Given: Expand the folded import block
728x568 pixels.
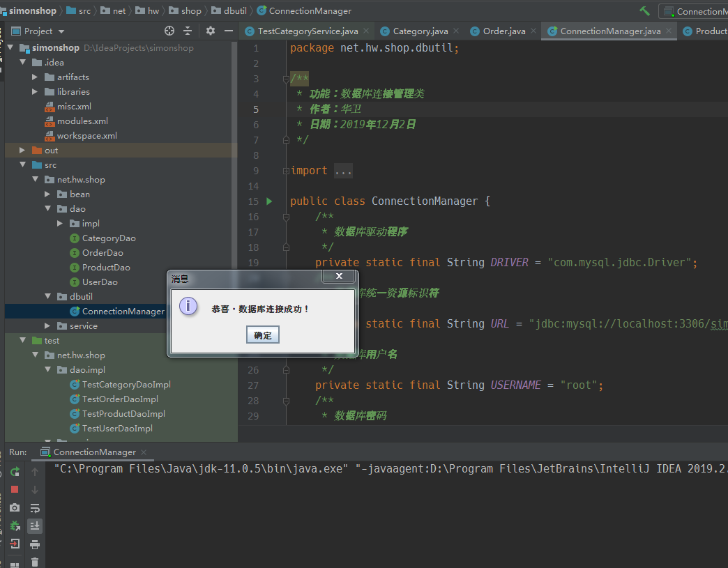Looking at the screenshot, I should click(x=286, y=171).
